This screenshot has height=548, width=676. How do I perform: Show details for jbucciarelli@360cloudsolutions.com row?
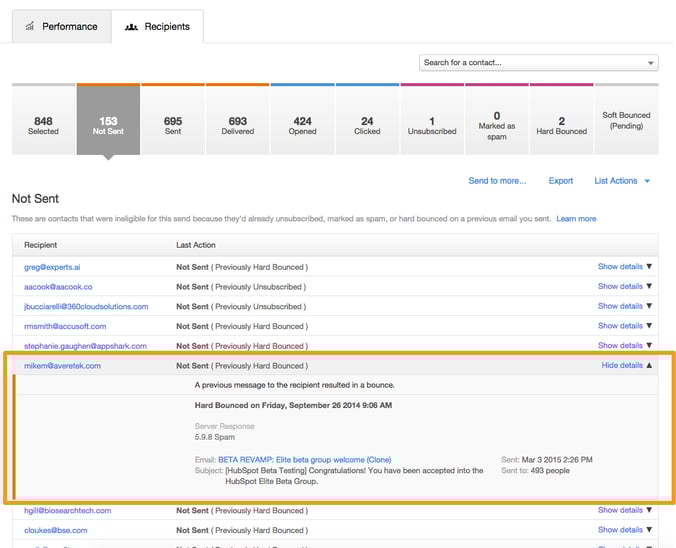pos(625,306)
